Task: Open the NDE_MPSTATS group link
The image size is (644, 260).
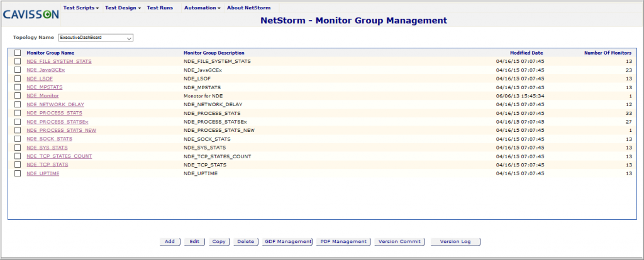Action: [45, 87]
